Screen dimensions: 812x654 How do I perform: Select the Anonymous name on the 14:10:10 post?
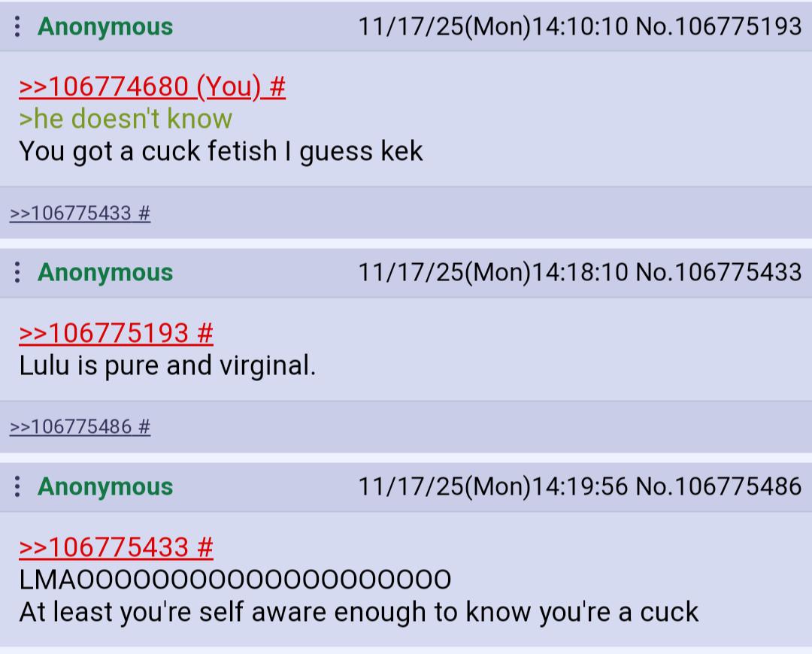(x=105, y=27)
